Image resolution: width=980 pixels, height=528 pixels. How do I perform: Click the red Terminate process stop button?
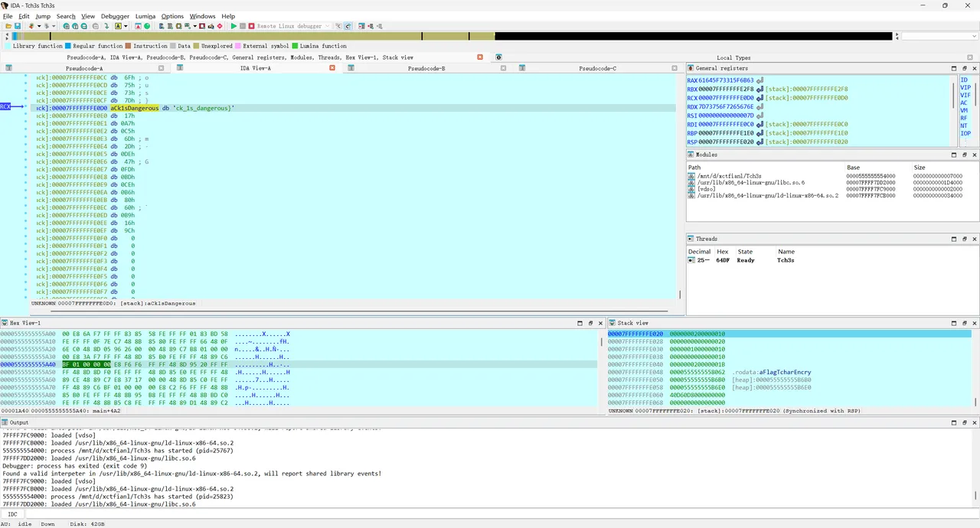[x=251, y=26]
